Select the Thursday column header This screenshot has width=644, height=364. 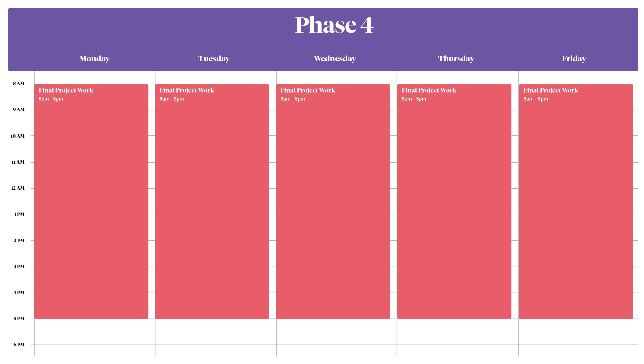[456, 59]
